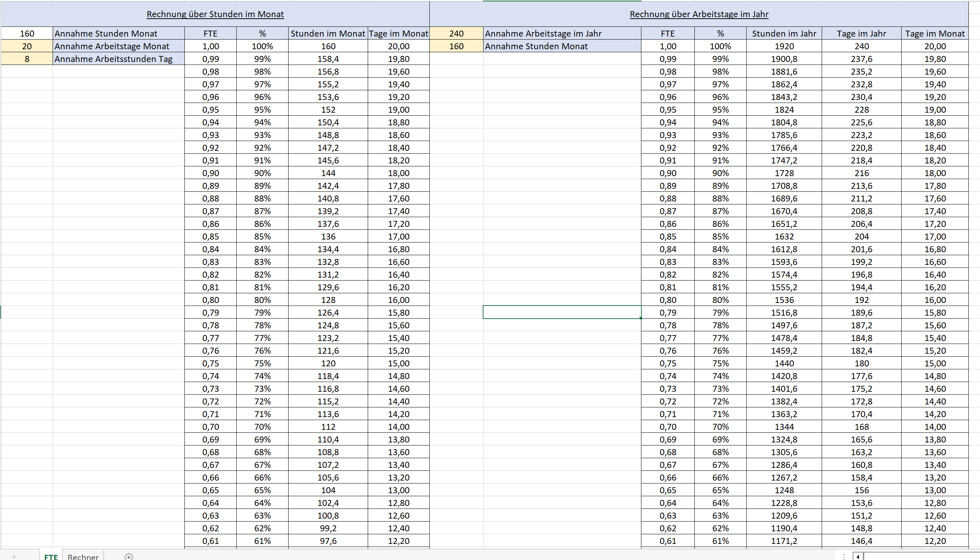Select cell 216 in Tage im Jahr
Screen dimensions: 980x560
click(861, 173)
